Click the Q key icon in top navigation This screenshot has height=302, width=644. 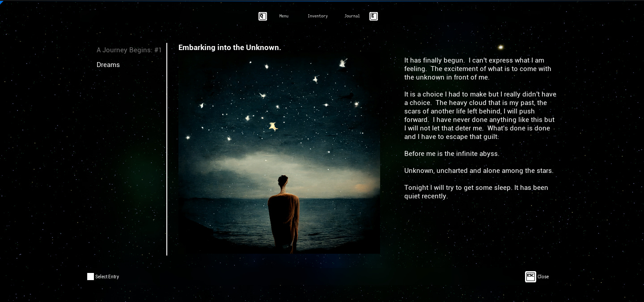point(263,16)
